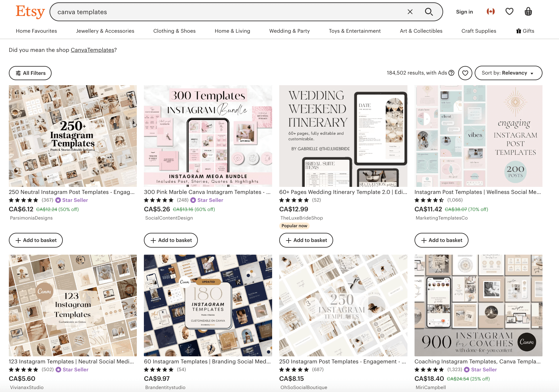Click the OhSoSocialBoutique shop name

(x=304, y=388)
